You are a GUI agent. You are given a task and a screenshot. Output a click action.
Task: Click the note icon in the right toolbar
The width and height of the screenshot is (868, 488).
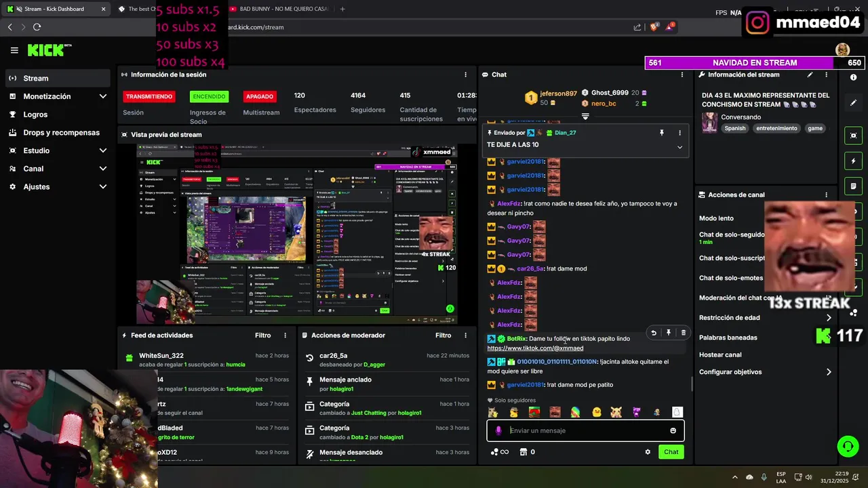coord(853,186)
